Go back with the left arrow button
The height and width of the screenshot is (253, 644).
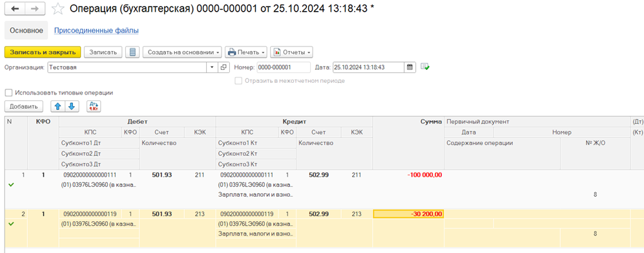15,9
